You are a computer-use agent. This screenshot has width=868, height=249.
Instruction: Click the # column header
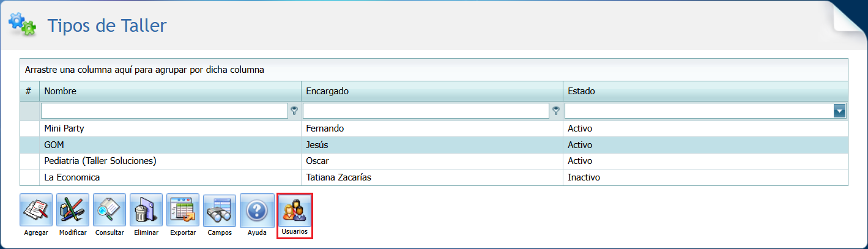pyautogui.click(x=29, y=91)
